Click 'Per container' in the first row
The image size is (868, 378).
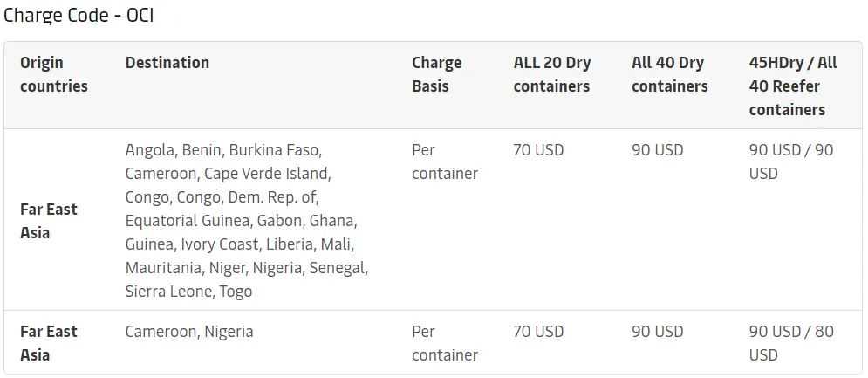pyautogui.click(x=445, y=162)
